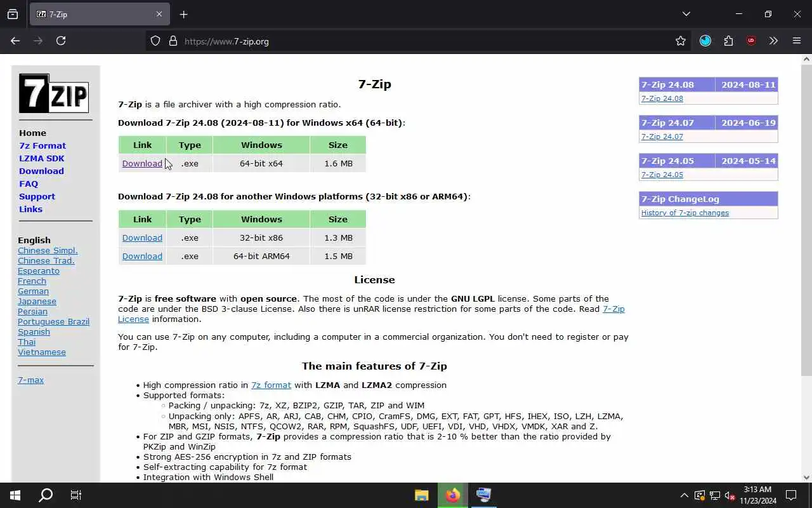Download the 64-bit ARM64 installer

[x=142, y=256]
